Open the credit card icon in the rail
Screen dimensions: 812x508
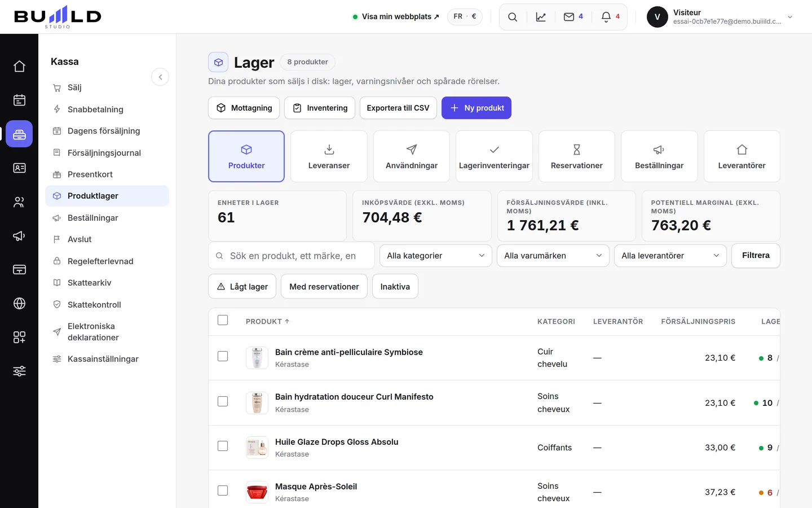point(19,270)
